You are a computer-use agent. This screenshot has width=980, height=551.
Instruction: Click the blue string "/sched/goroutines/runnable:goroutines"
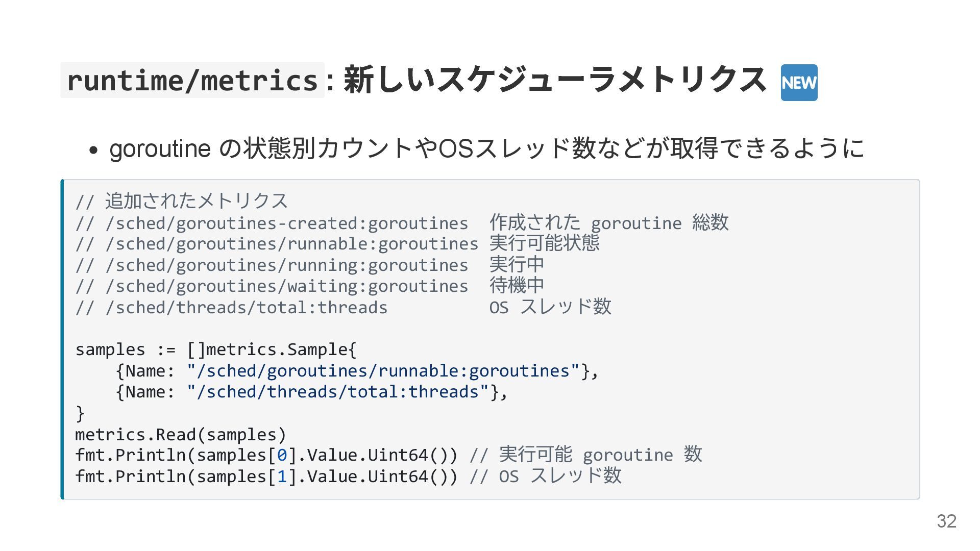click(x=383, y=371)
